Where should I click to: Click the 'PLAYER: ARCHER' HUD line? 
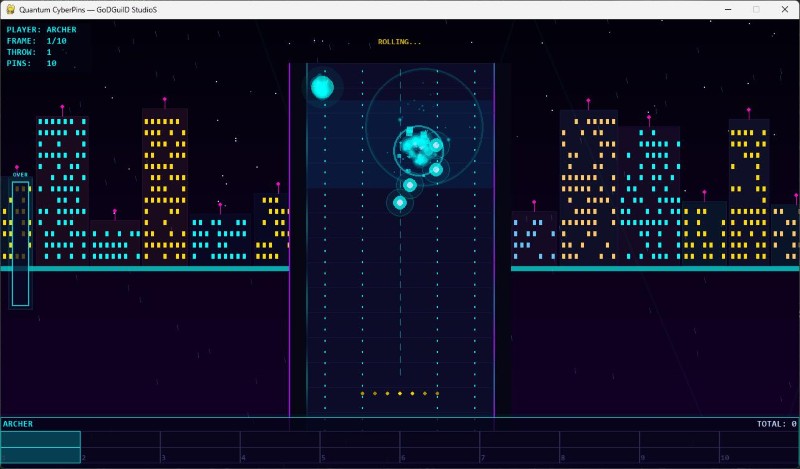(41, 30)
